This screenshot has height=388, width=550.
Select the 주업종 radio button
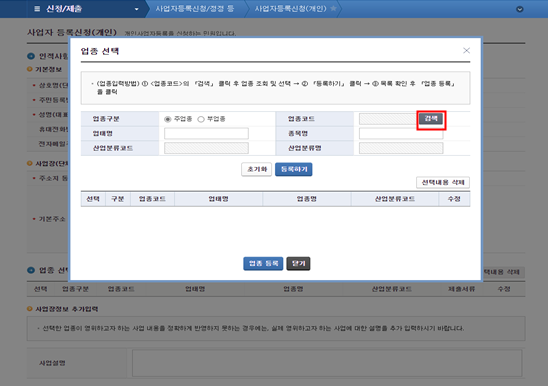(x=168, y=120)
